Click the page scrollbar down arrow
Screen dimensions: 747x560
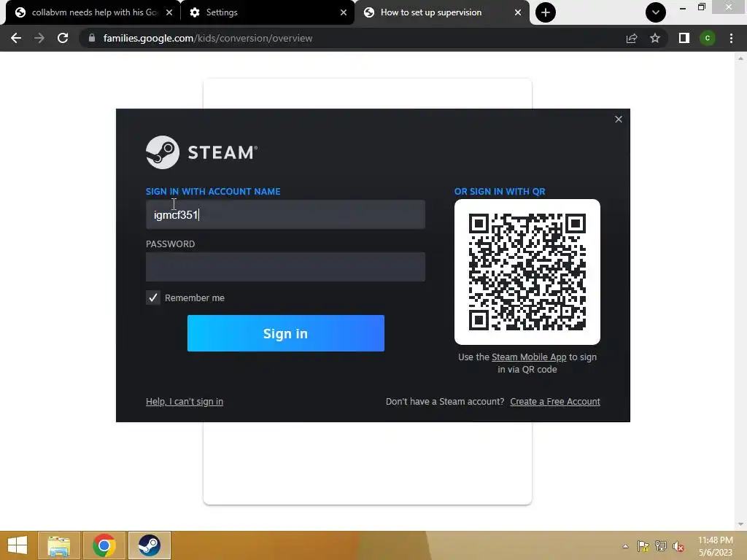tap(740, 524)
